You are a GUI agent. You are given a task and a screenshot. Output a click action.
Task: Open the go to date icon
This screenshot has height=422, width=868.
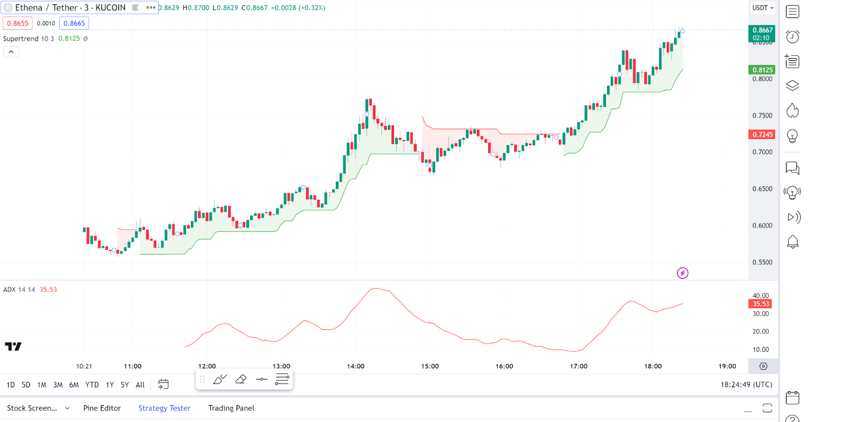coord(163,385)
